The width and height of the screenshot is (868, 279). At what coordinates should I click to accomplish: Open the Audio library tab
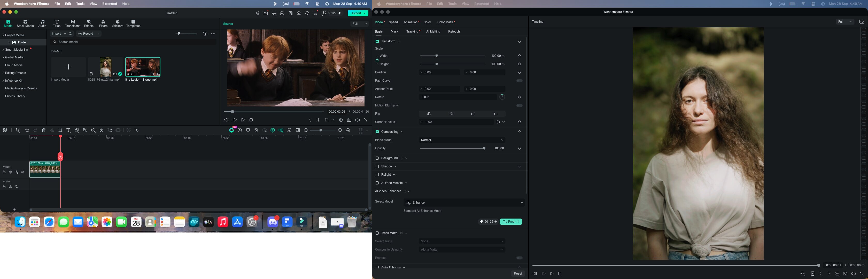coord(42,24)
